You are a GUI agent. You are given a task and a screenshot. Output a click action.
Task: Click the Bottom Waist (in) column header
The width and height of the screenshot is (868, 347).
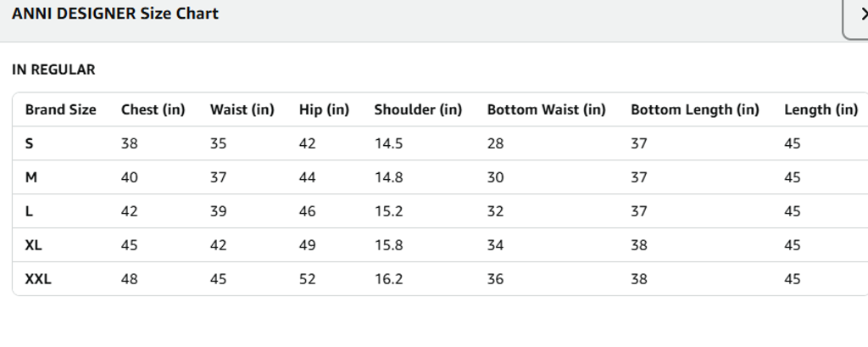(x=546, y=109)
